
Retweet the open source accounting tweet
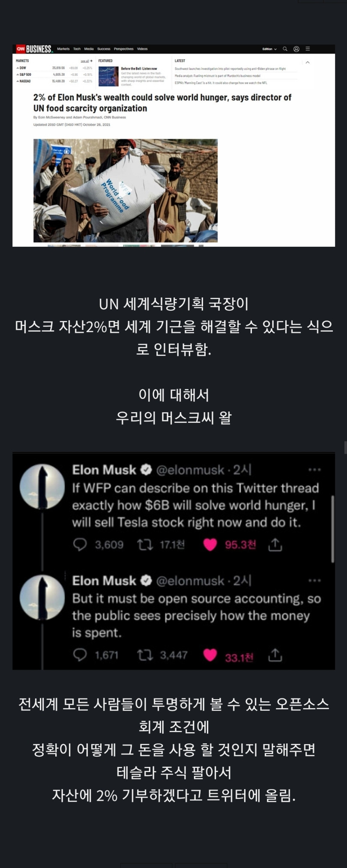pyautogui.click(x=145, y=655)
